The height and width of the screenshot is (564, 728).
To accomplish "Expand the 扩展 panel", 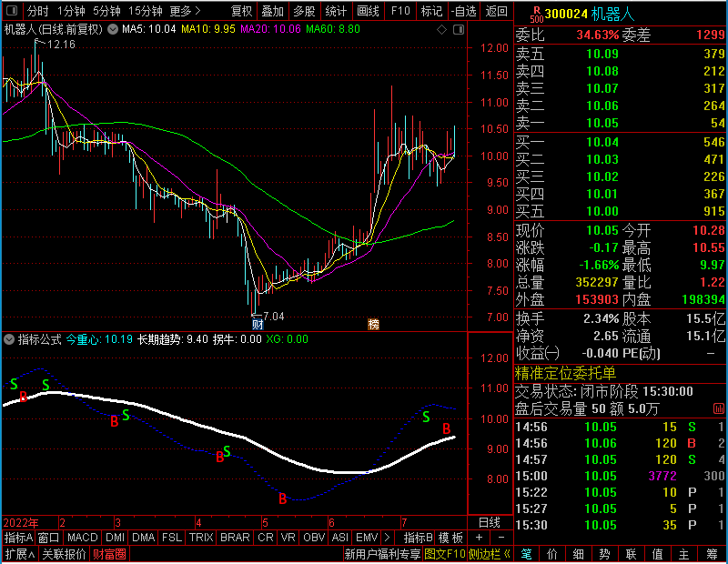I will (x=20, y=554).
